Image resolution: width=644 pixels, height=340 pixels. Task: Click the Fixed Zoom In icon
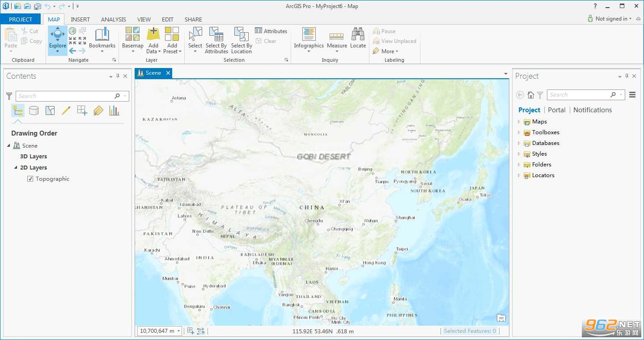(x=72, y=41)
